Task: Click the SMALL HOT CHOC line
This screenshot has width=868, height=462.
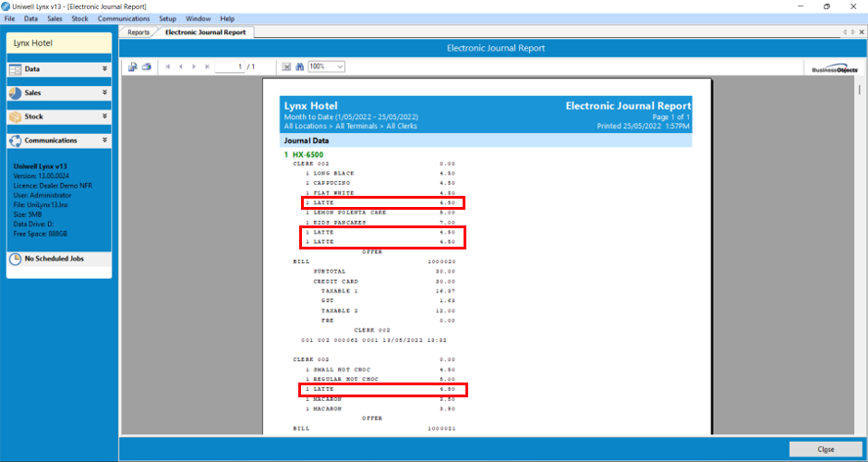Action: tap(380, 370)
